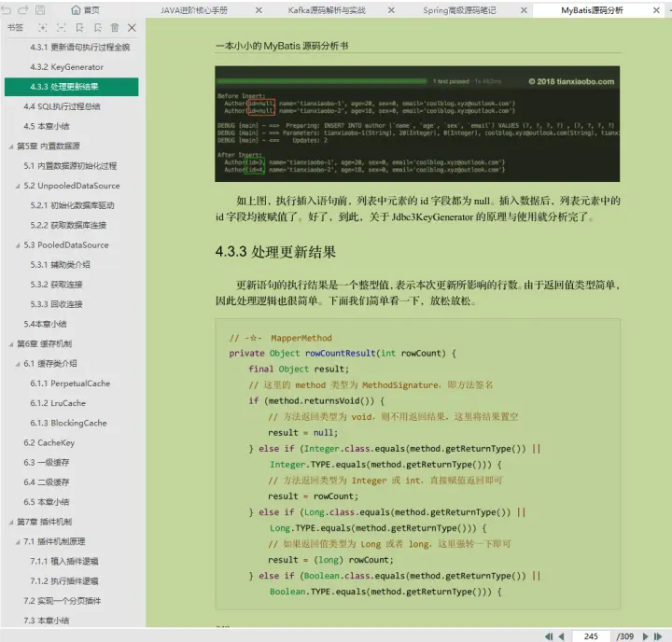Collapse all bookmarks icon
The width and height of the screenshot is (672, 642).
coord(62,28)
